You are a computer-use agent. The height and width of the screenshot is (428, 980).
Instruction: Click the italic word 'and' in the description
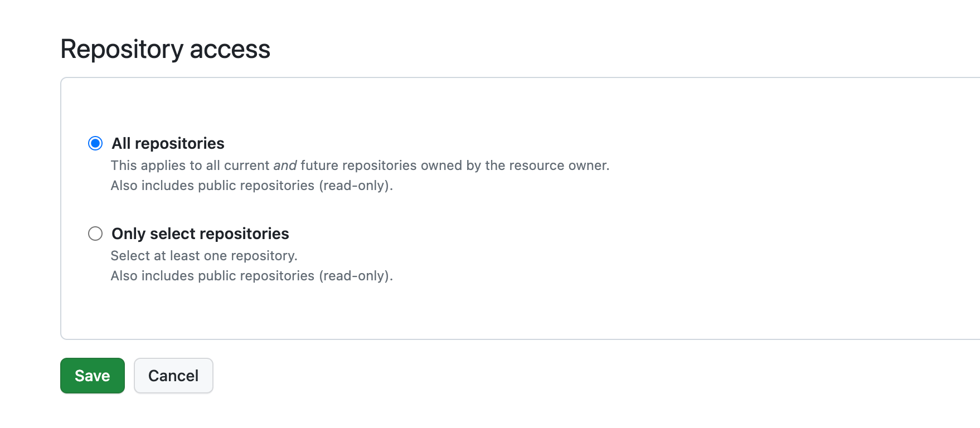(x=285, y=166)
